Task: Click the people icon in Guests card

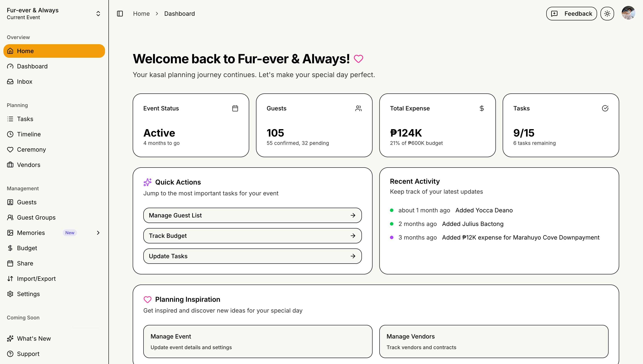Action: (x=358, y=108)
